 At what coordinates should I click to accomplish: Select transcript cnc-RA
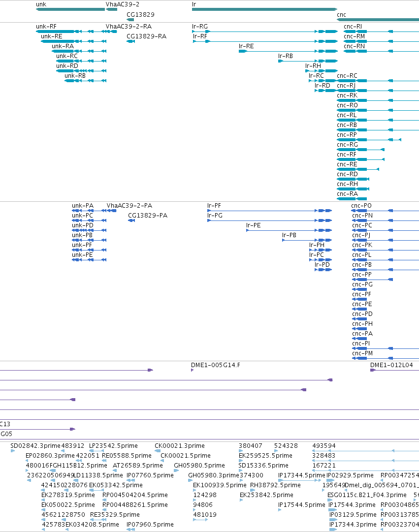(352, 199)
